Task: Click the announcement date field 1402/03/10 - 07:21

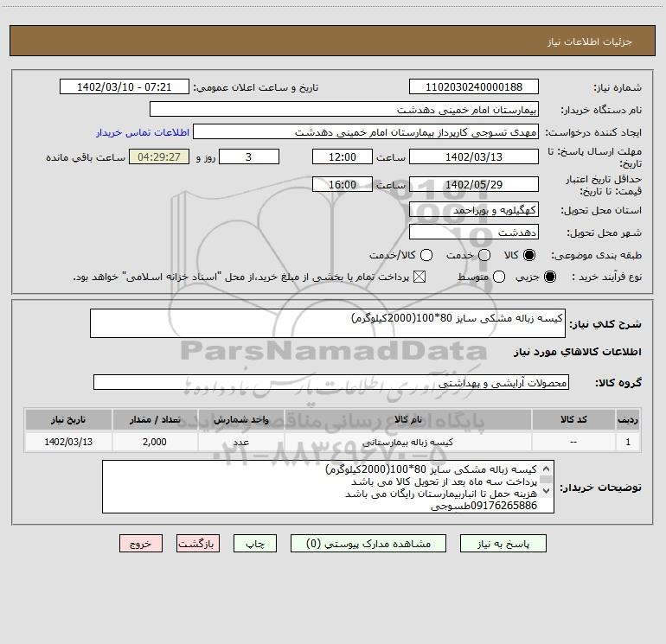Action: (x=124, y=86)
